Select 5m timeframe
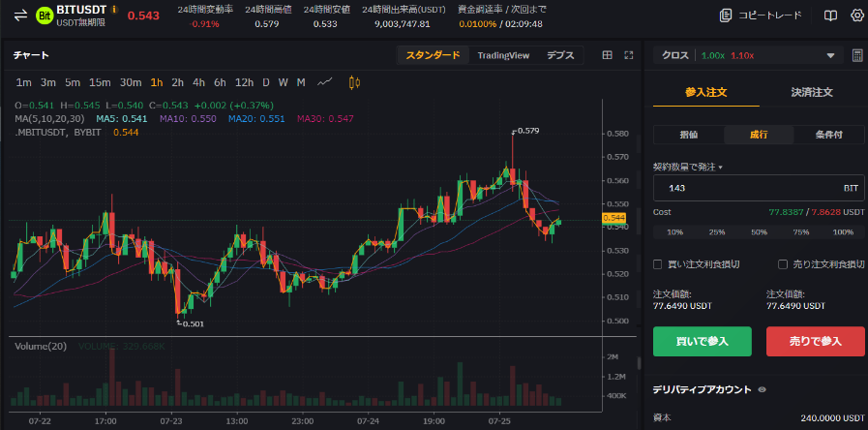 (x=73, y=82)
